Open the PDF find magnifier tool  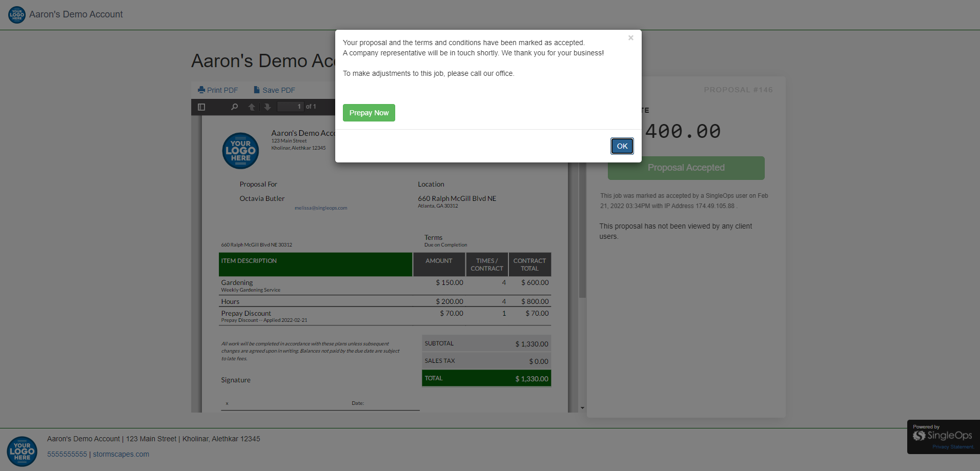click(x=234, y=107)
